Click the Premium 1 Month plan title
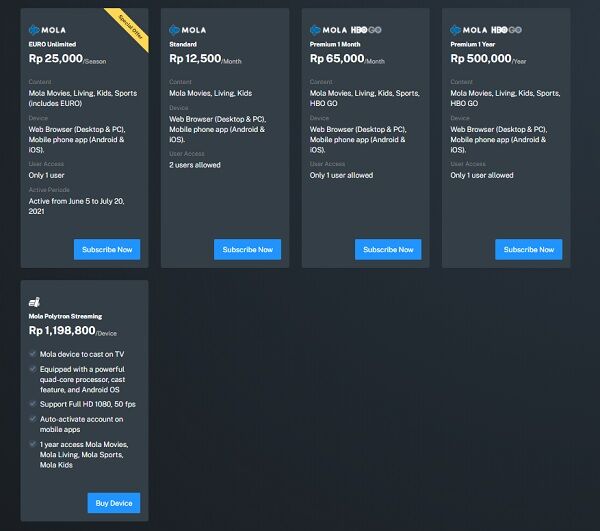This screenshot has height=531, width=600. [x=335, y=44]
